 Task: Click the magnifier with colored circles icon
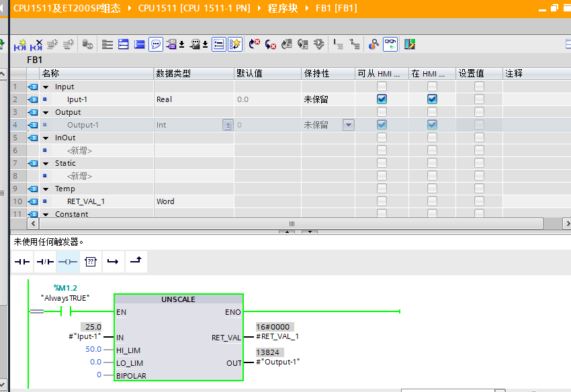tap(374, 44)
